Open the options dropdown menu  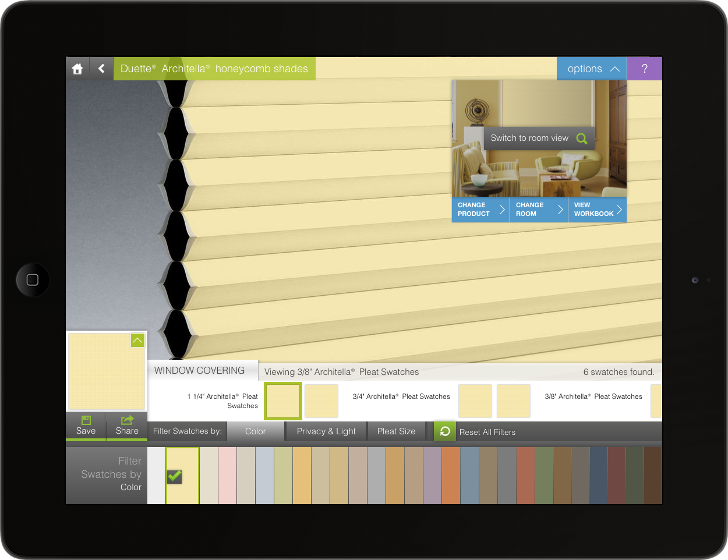[592, 69]
